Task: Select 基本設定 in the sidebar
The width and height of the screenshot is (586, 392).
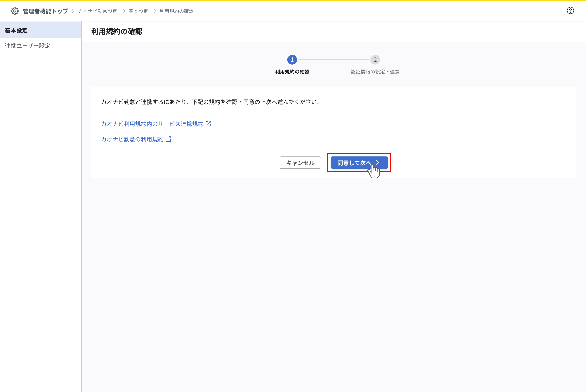Action: click(x=41, y=30)
